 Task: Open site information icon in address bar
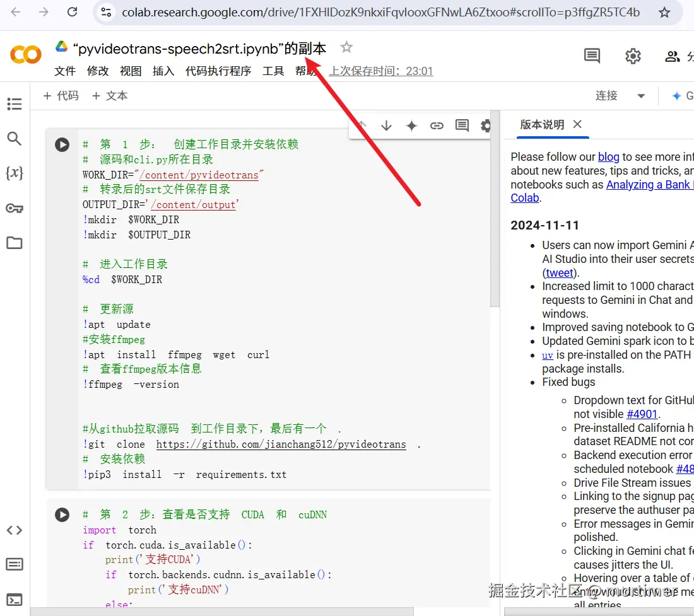coord(106,12)
